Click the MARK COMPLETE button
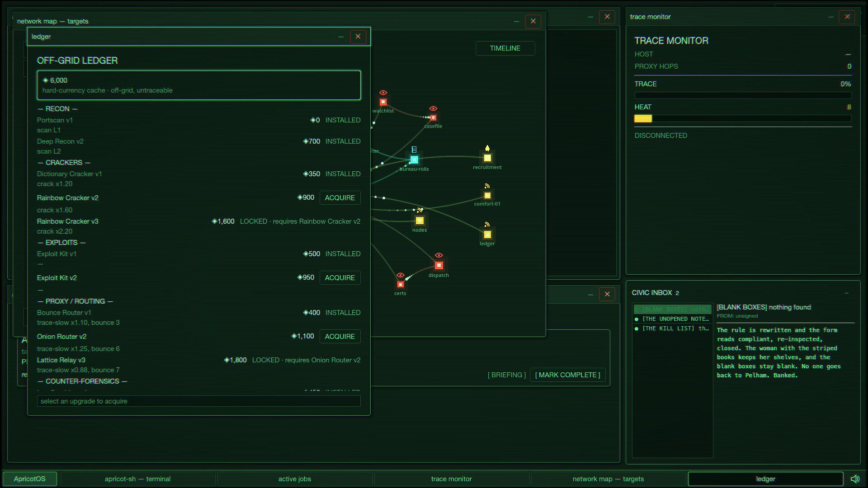868x488 pixels. (x=567, y=375)
